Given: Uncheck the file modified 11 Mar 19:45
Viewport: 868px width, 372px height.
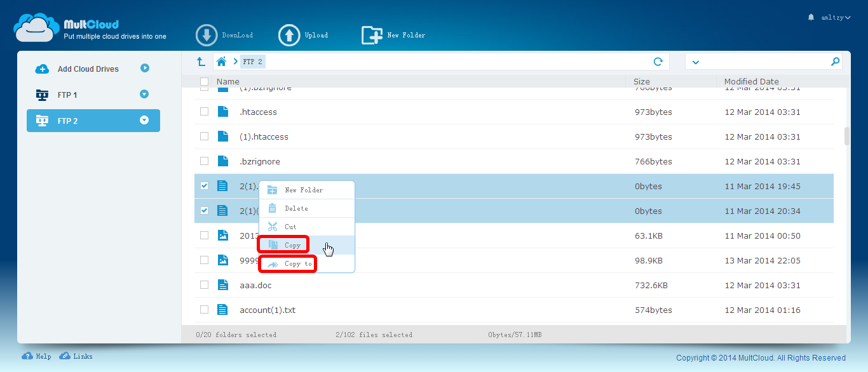Looking at the screenshot, I should point(204,186).
